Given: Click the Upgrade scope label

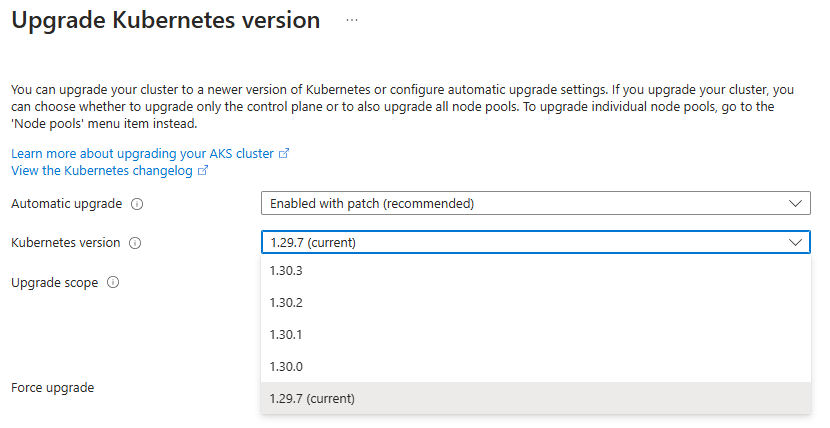Looking at the screenshot, I should tap(54, 283).
